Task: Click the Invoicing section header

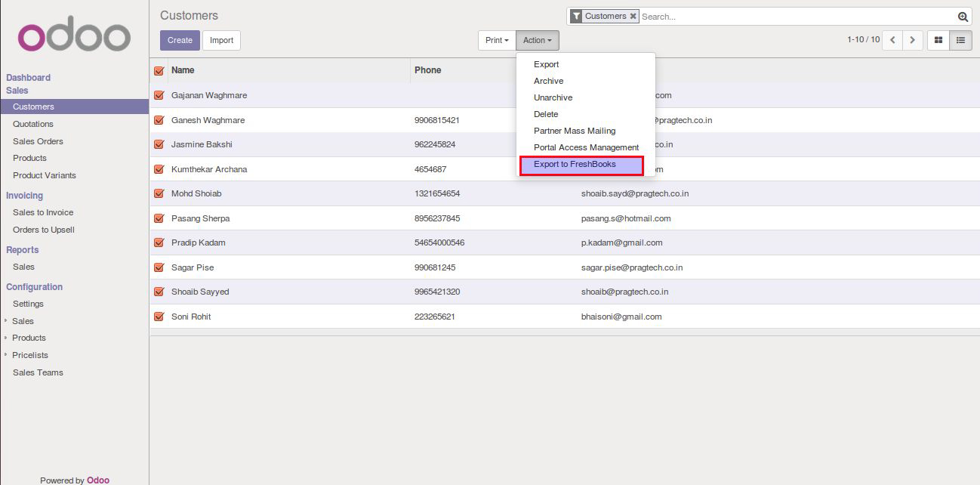Action: 25,196
